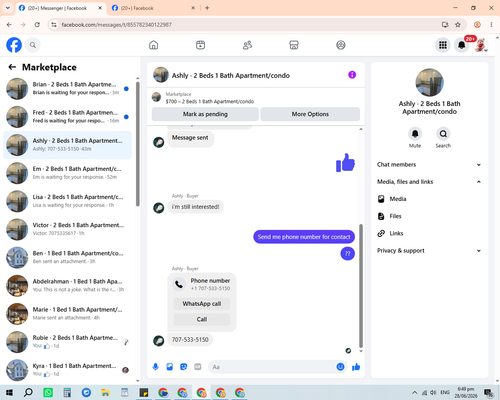500x400 pixels.
Task: Switch to the second Facebook browser tab
Action: [x=153, y=8]
